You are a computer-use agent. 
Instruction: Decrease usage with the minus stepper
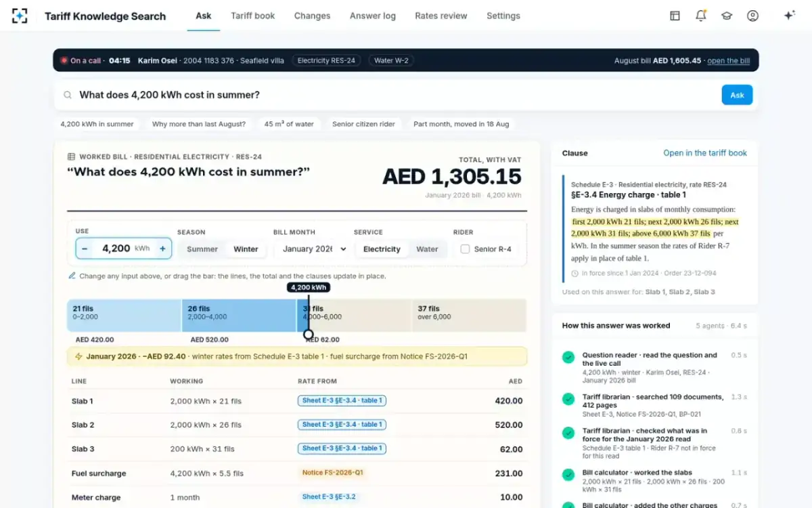click(85, 249)
